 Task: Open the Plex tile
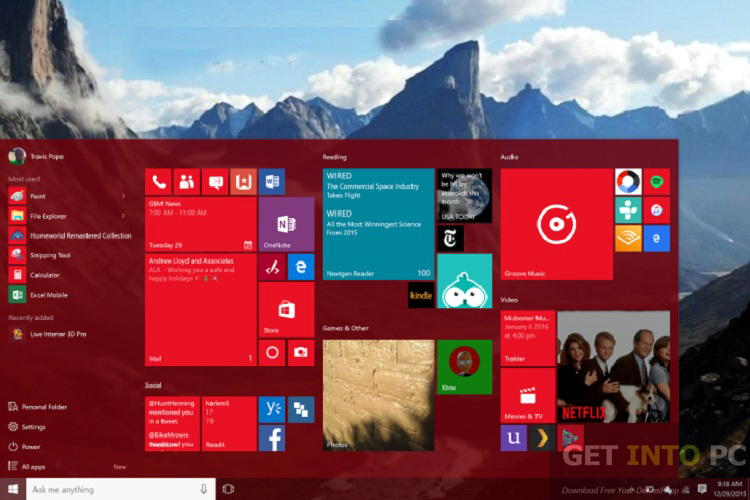[x=541, y=437]
